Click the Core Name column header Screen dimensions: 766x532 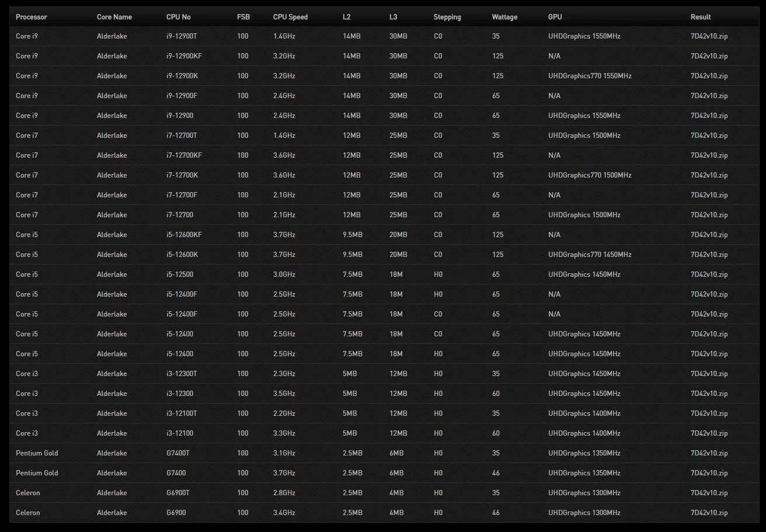tap(114, 17)
